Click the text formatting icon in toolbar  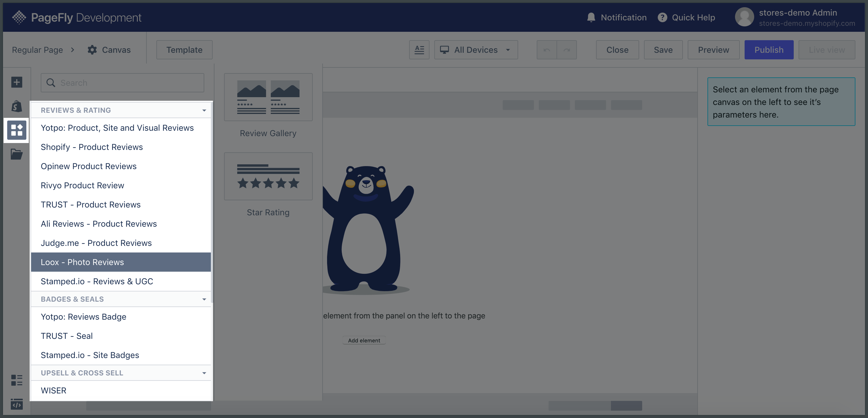click(x=419, y=50)
